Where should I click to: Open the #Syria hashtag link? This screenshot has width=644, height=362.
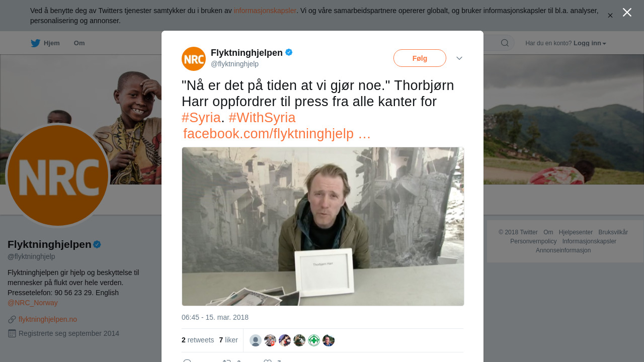tap(201, 118)
